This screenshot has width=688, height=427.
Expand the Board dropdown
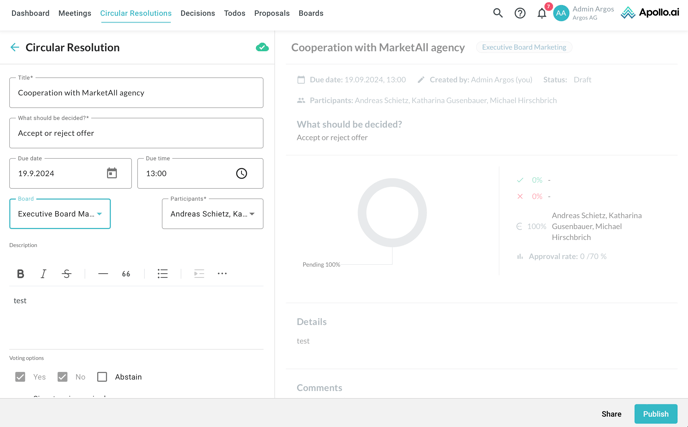[60, 214]
